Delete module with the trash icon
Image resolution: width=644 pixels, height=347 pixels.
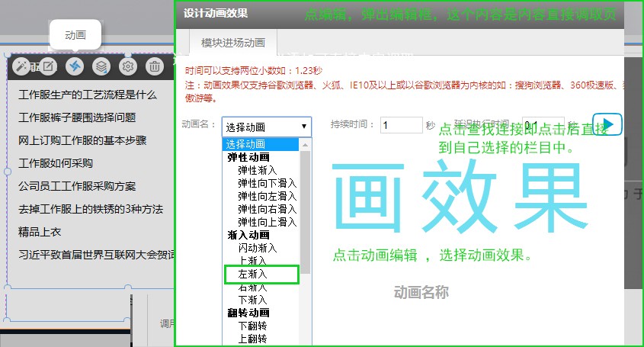click(x=154, y=66)
